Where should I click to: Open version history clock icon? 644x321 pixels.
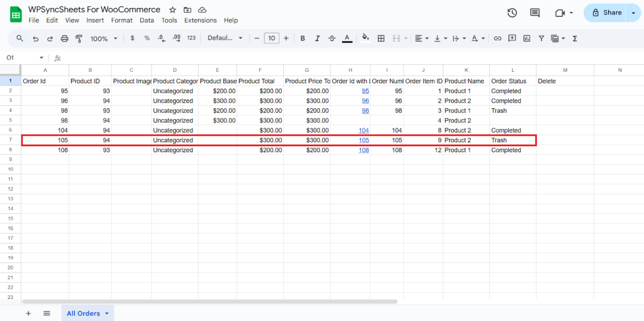tap(512, 13)
